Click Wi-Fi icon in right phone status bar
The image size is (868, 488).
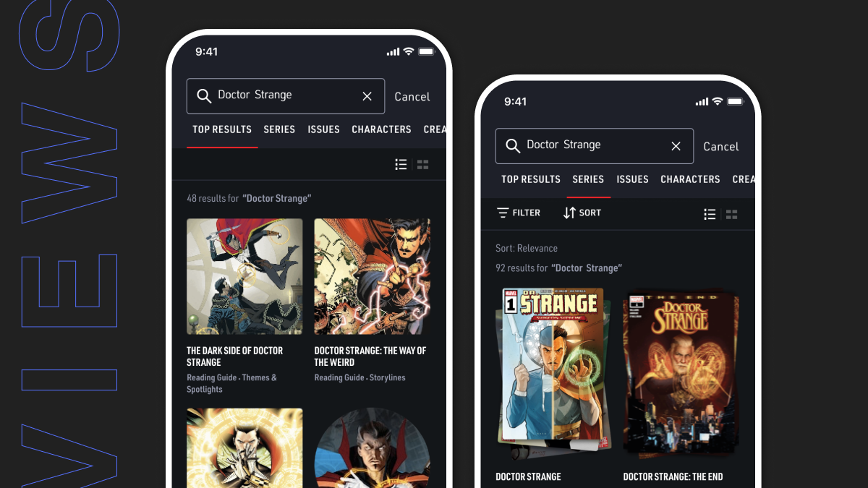(x=718, y=101)
